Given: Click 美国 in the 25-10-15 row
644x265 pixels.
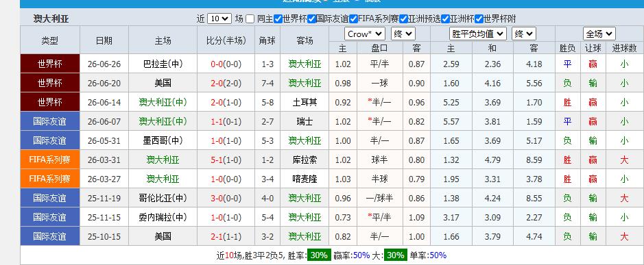Looking at the screenshot, I should point(163,236).
